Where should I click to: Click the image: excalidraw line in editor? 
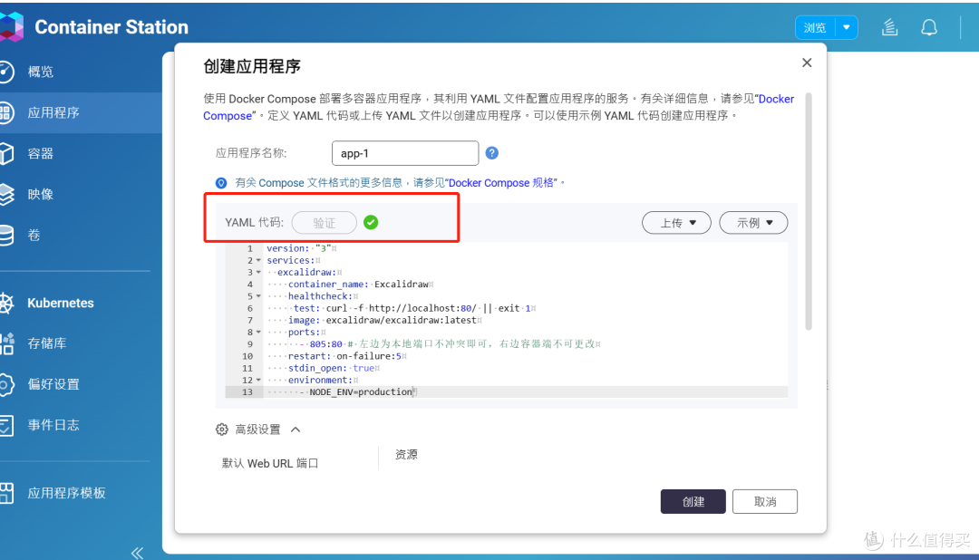coord(383,320)
